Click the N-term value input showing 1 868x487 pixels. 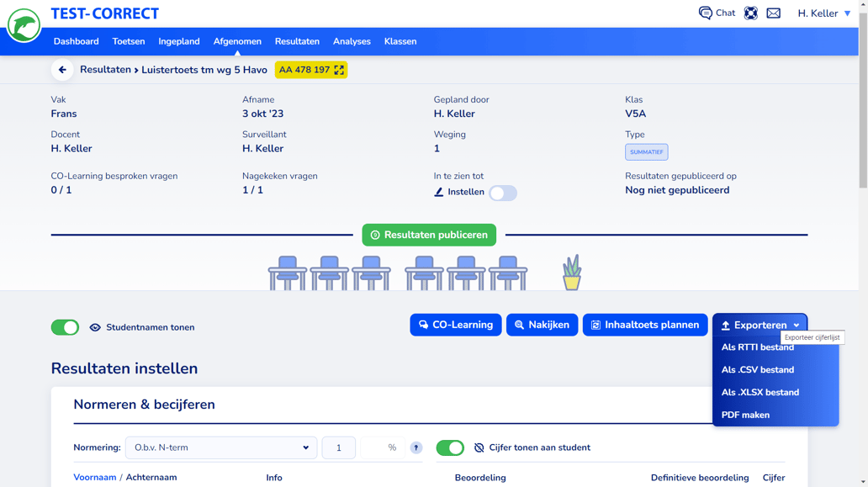pos(338,447)
